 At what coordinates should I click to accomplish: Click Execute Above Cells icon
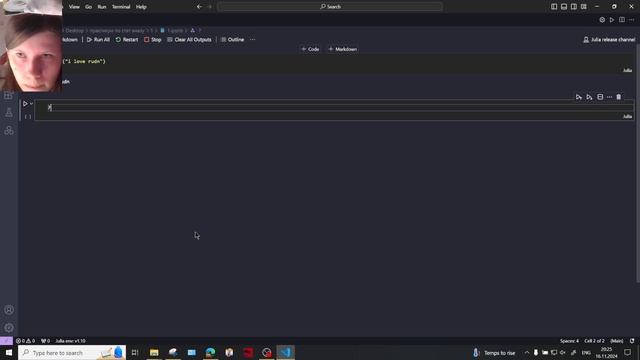[579, 97]
